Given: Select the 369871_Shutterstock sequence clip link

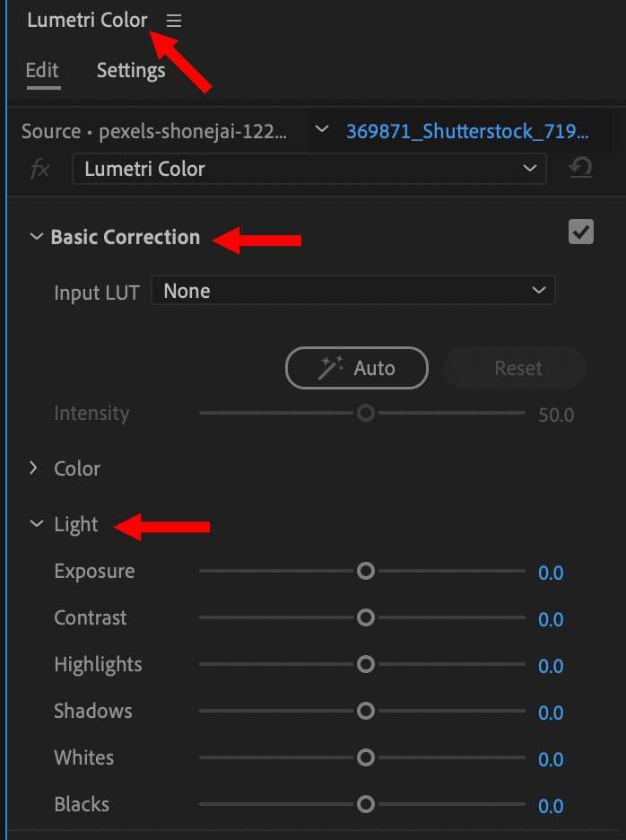Looking at the screenshot, I should [467, 131].
